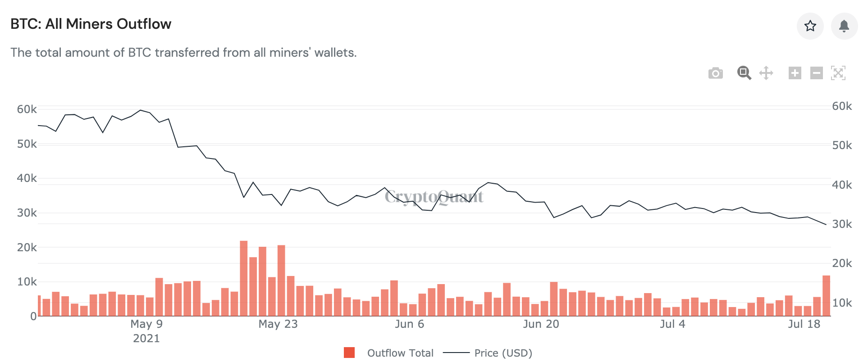The width and height of the screenshot is (868, 362).
Task: Click the red Outflow Total color swatch
Action: click(349, 353)
